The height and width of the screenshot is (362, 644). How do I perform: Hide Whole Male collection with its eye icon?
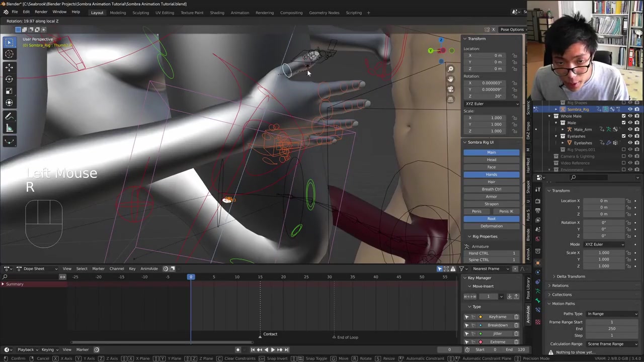click(630, 116)
